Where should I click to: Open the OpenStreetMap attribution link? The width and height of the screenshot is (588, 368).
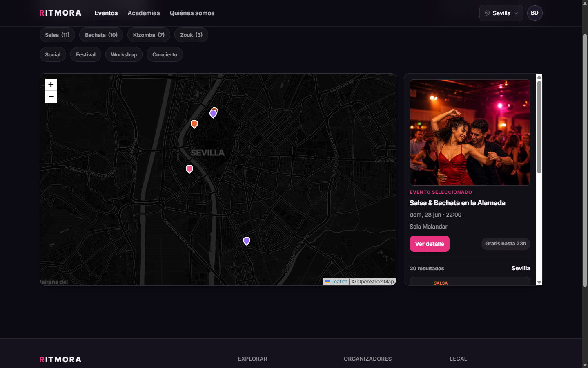375,282
